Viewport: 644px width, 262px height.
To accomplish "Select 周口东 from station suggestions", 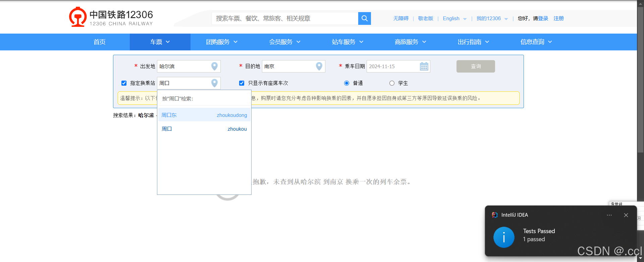I will click(x=204, y=115).
